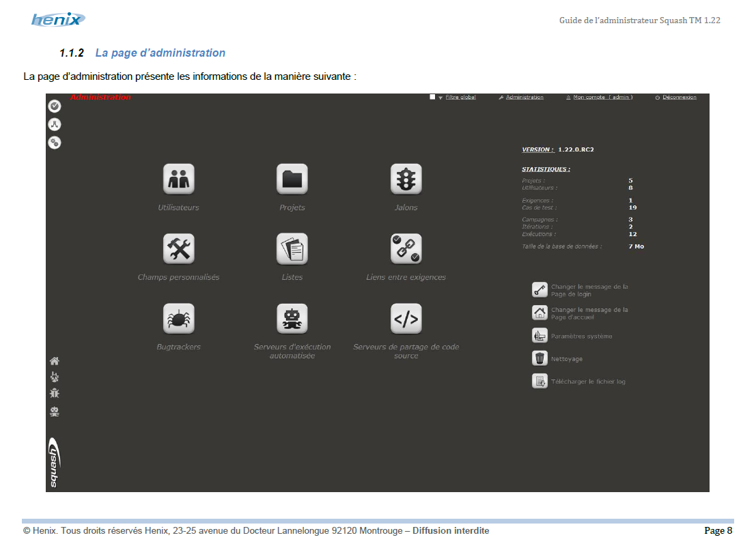Click the Paramètres système icon
756x544 pixels.
[x=540, y=335]
